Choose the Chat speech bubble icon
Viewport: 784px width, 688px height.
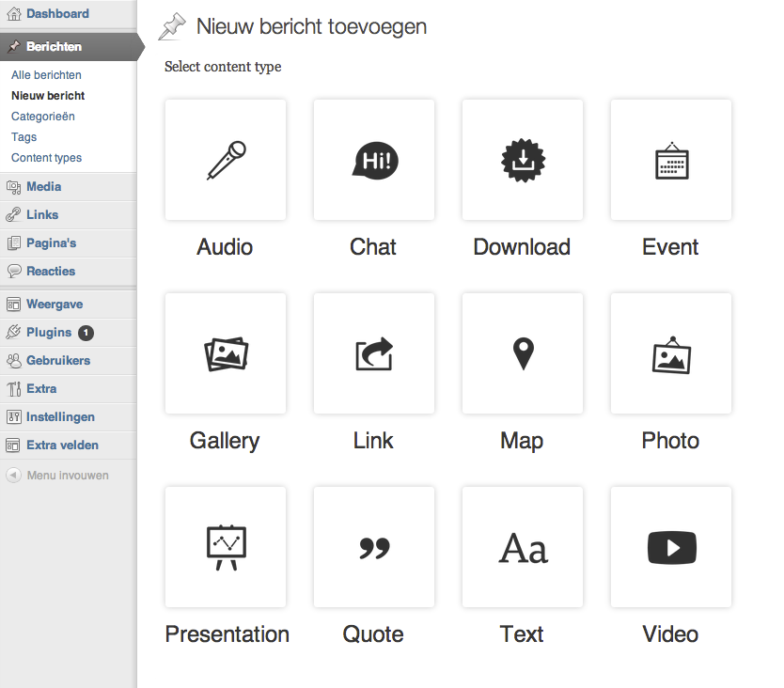(374, 160)
